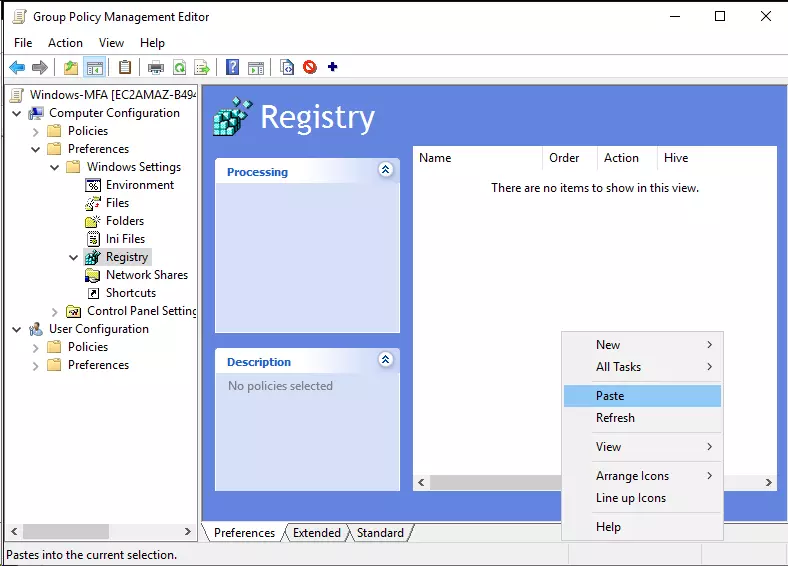
Task: Select User Configuration node
Action: click(x=98, y=329)
